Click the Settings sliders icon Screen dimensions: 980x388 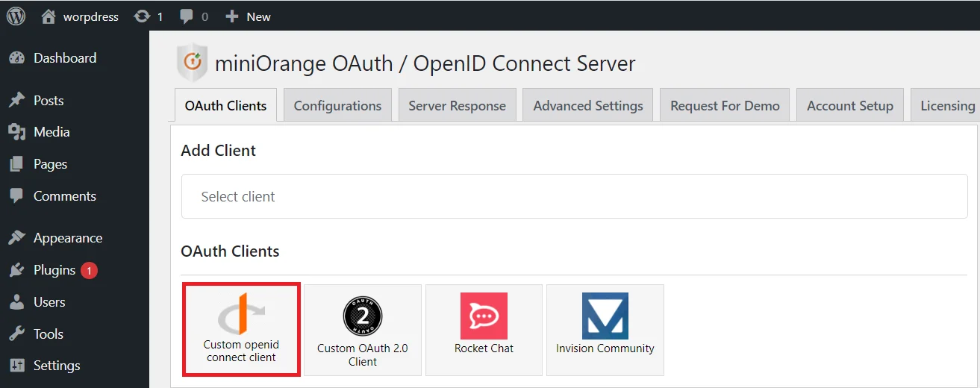click(x=16, y=366)
